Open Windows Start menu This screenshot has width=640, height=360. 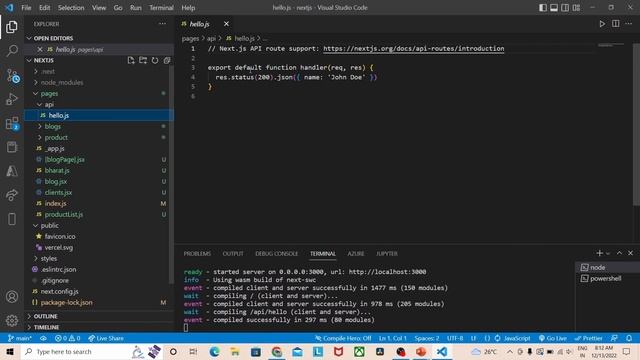coord(10,351)
